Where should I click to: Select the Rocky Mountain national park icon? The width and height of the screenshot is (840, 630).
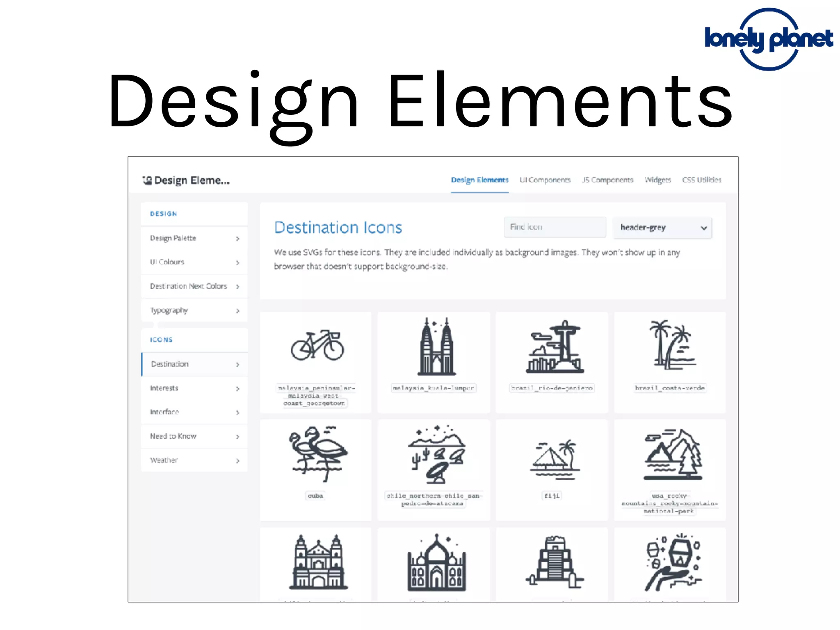click(673, 454)
